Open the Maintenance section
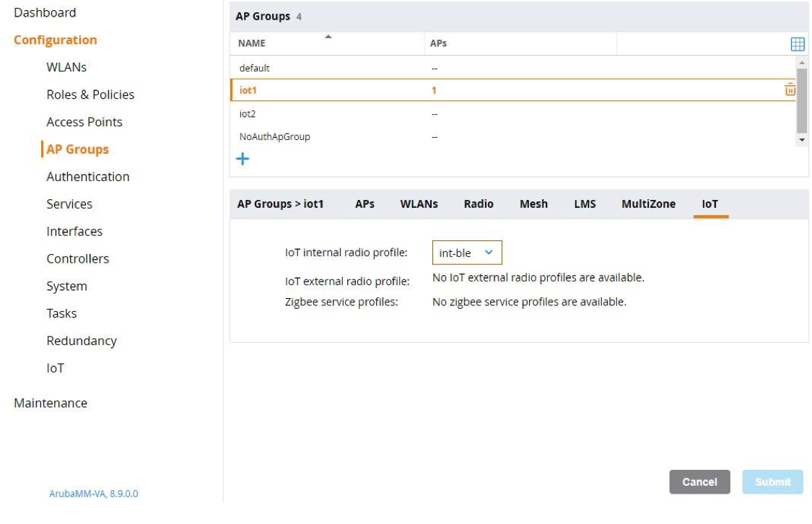 pyautogui.click(x=51, y=403)
